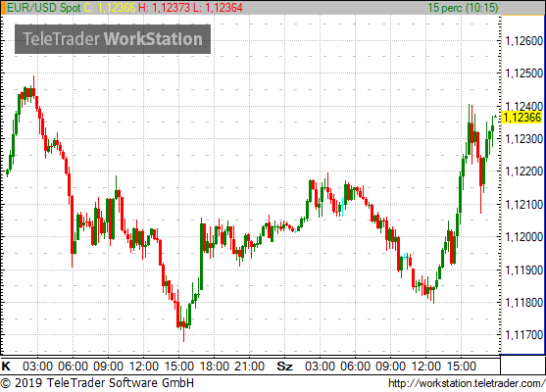Click the workstation.teletrader.com link
Viewport: 546px width, 392px height.
467,383
